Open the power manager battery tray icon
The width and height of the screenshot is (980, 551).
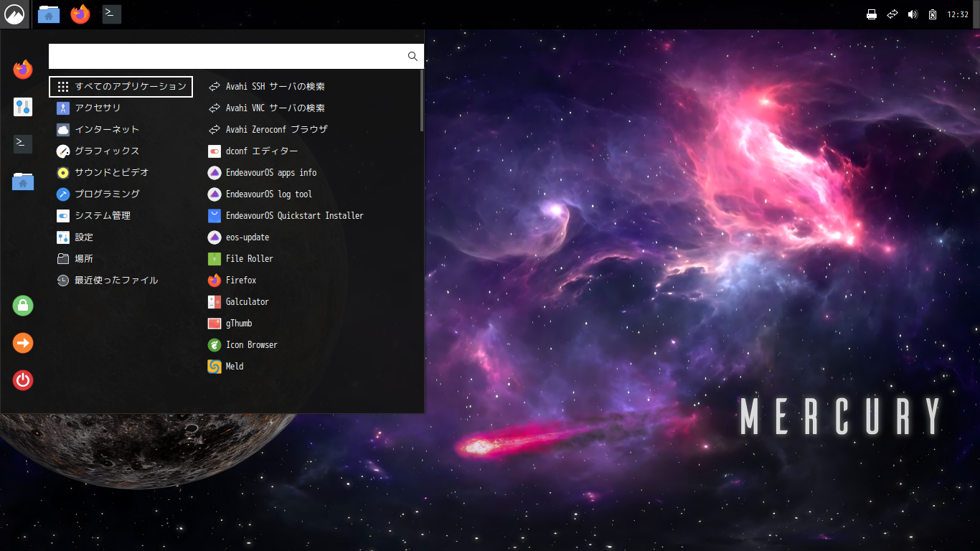(933, 14)
